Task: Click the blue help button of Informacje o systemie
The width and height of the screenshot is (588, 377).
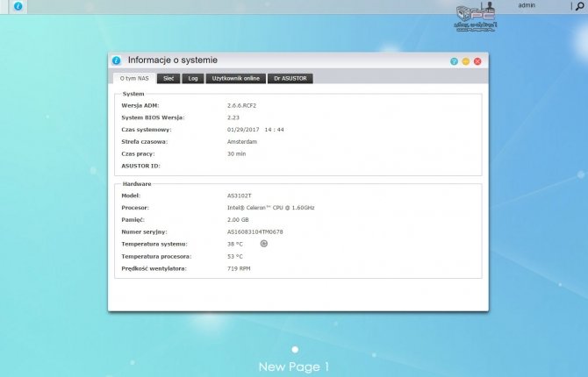Action: (x=454, y=61)
